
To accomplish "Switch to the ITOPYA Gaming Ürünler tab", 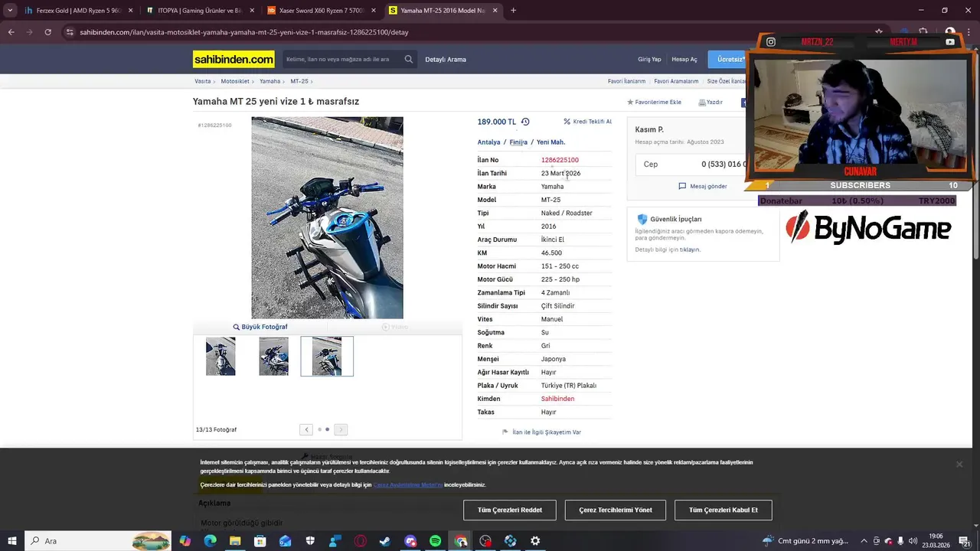I will 201,11.
